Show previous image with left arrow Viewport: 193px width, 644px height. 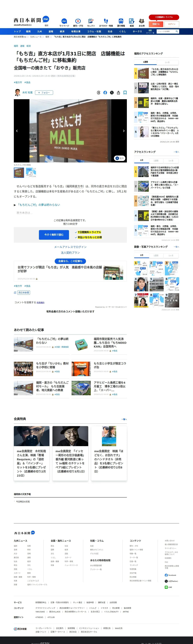tap(17, 131)
